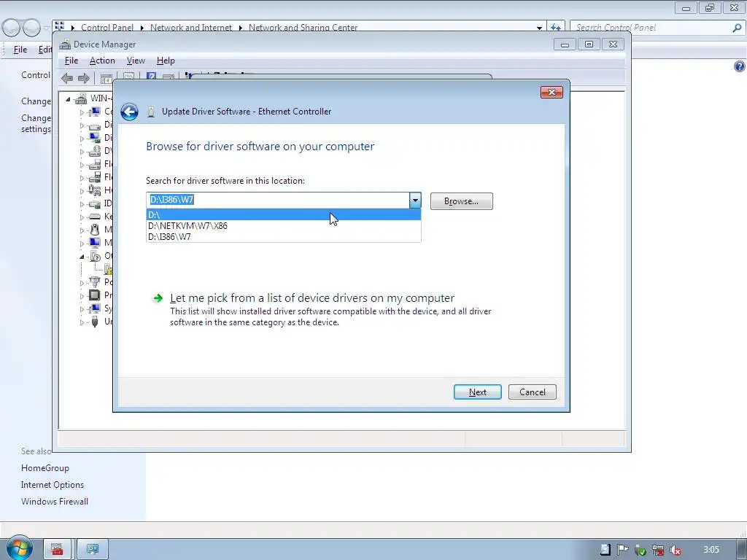Open Device Manager Action menu
The width and height of the screenshot is (747, 560).
[102, 61]
